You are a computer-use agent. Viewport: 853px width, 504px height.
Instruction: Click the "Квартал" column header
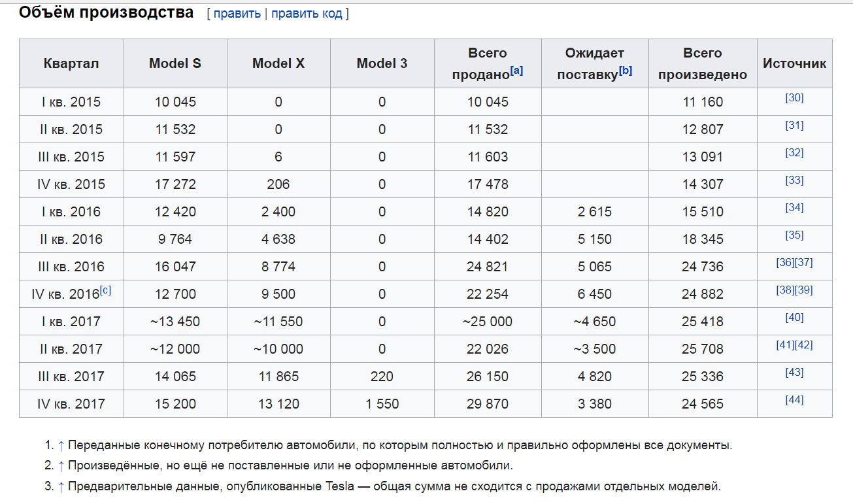[71, 63]
